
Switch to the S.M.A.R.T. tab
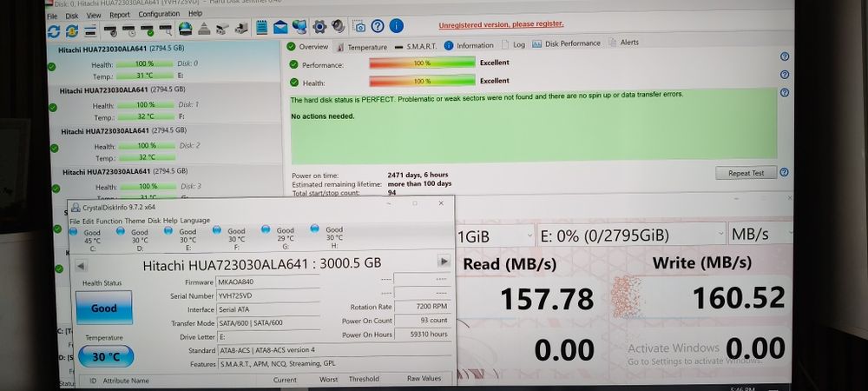coord(416,47)
